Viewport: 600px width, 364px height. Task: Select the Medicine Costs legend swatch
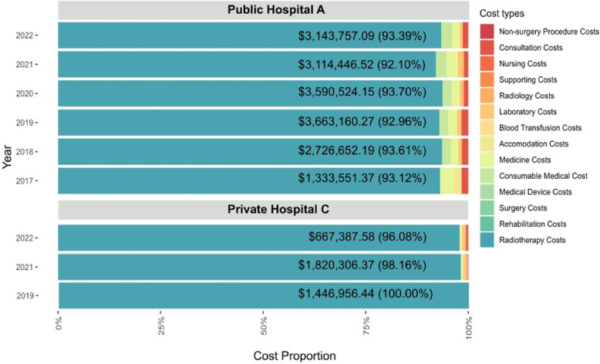487,160
